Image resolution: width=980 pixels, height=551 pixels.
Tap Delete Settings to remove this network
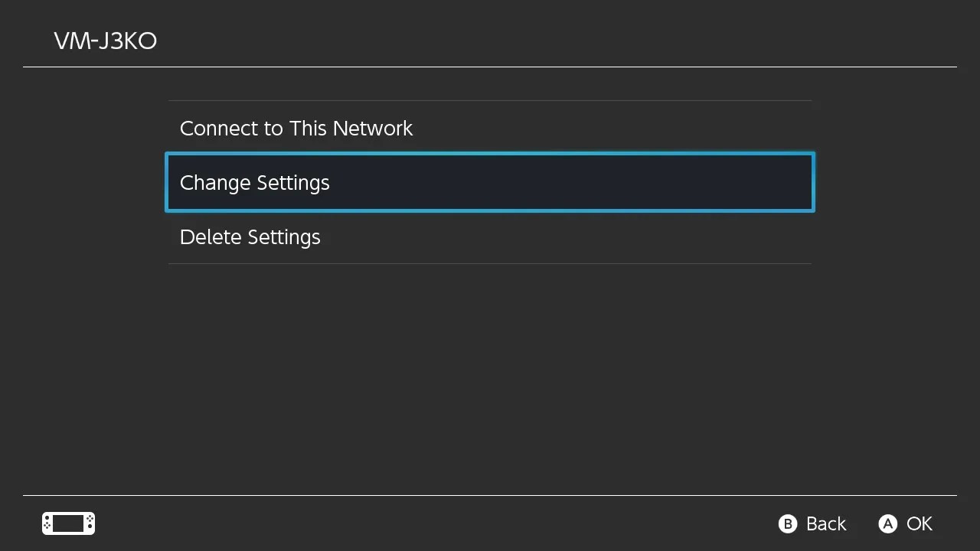point(250,236)
